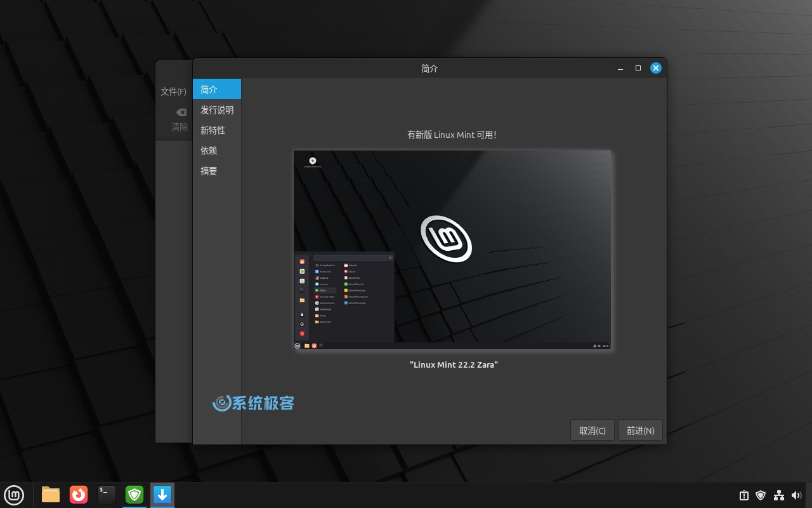Open Firefox from the taskbar
The width and height of the screenshot is (812, 508).
tap(79, 495)
